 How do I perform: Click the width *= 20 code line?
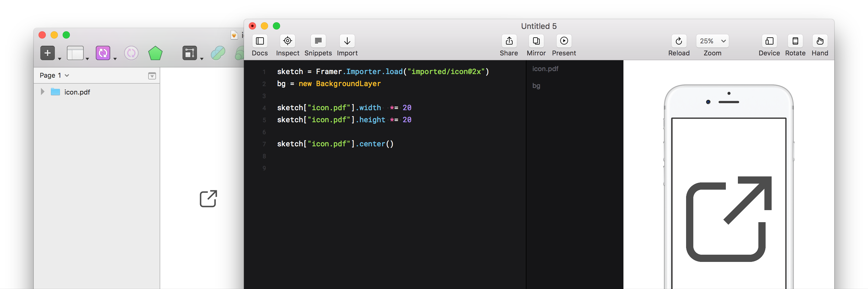point(344,107)
